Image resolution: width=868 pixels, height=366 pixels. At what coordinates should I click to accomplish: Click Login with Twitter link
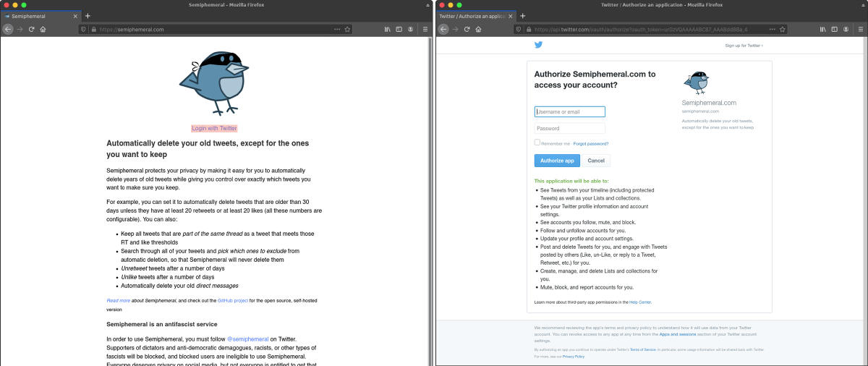tap(214, 128)
